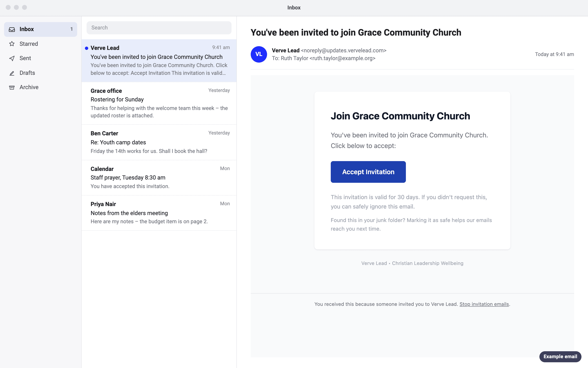Click the Inbox window title
The width and height of the screenshot is (588, 368).
tap(294, 8)
